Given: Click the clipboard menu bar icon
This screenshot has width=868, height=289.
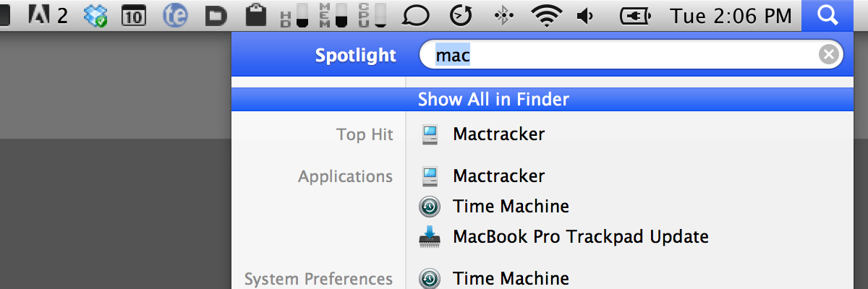Looking at the screenshot, I should pos(255,15).
